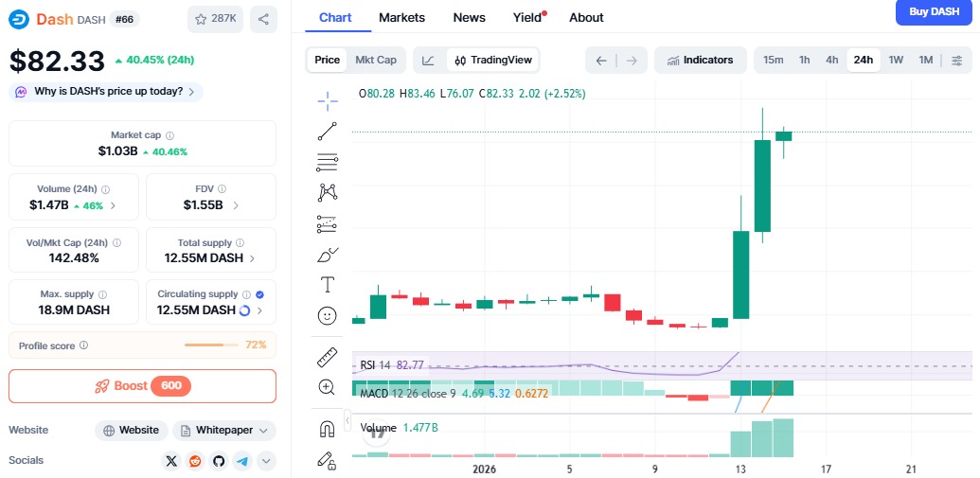Select the Text annotation tool
Viewport: 980px width, 478px height.
click(x=328, y=284)
